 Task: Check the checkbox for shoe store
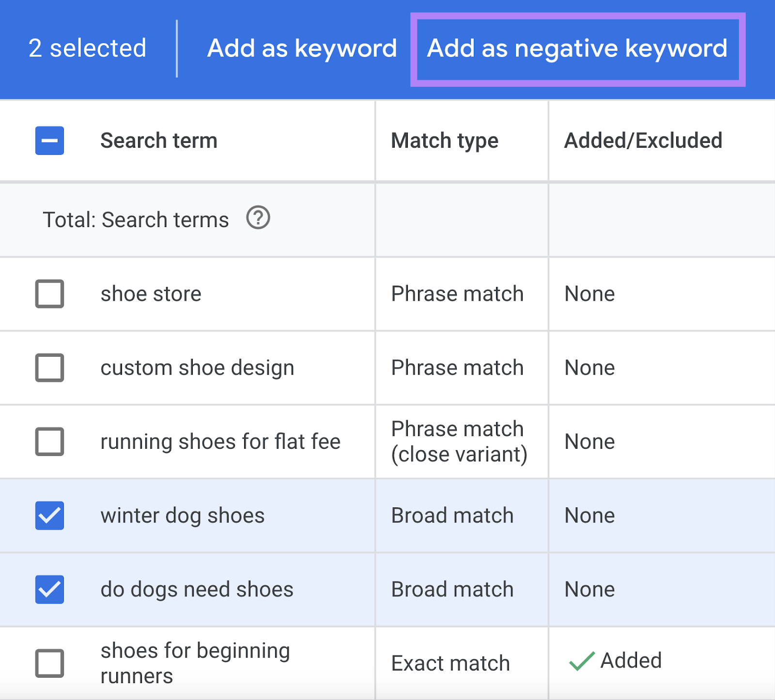[49, 294]
